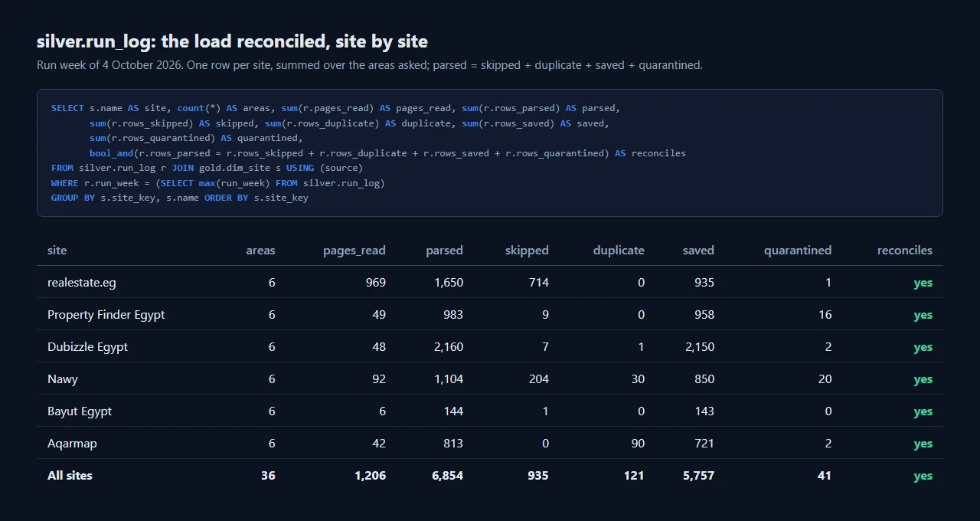This screenshot has width=980, height=521.
Task: Click Aqarmap duplicate value 90
Action: pyautogui.click(x=638, y=444)
